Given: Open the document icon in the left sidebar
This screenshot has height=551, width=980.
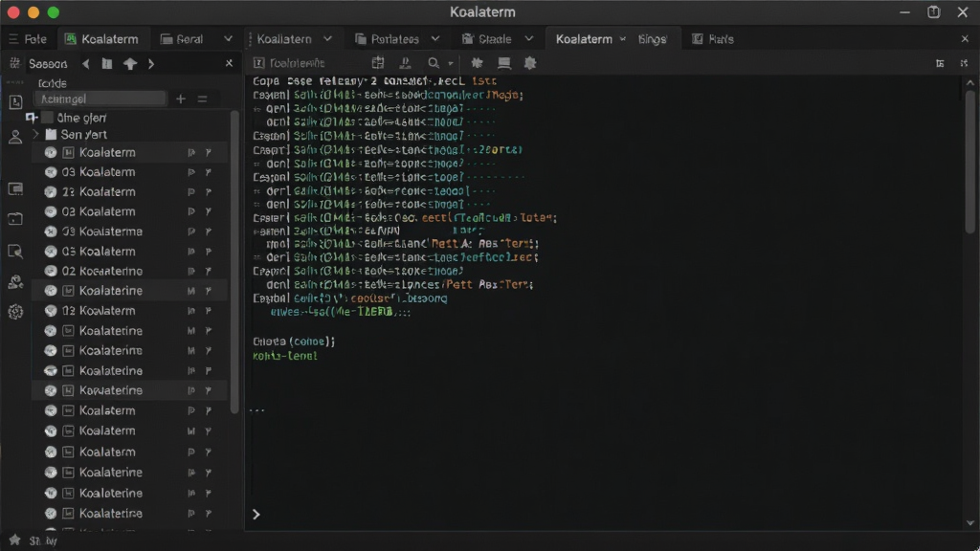Looking at the screenshot, I should 15,101.
